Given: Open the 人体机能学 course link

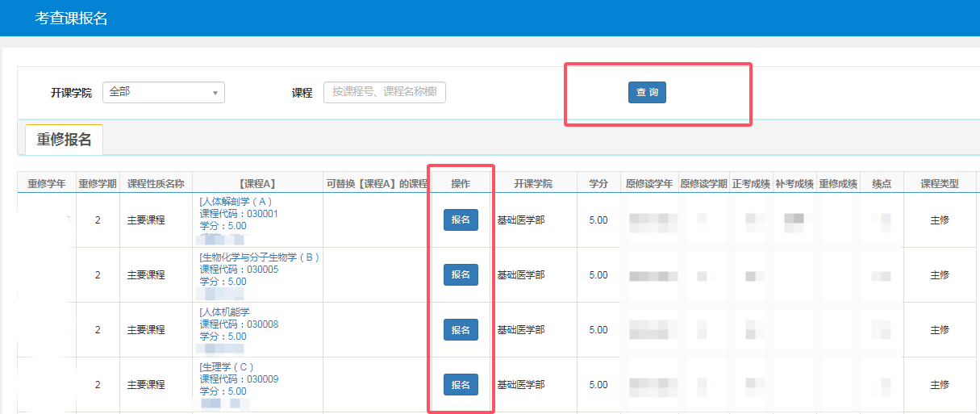Looking at the screenshot, I should coord(225,312).
